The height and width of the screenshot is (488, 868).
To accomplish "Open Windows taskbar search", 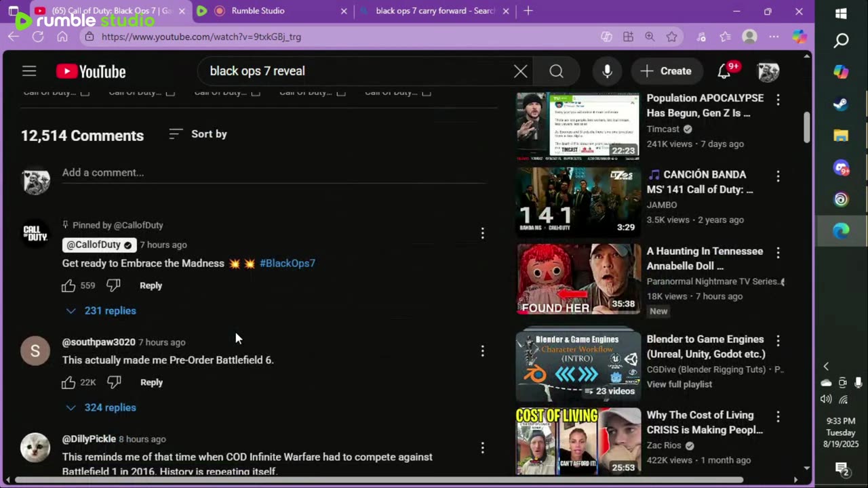I will [x=841, y=41].
